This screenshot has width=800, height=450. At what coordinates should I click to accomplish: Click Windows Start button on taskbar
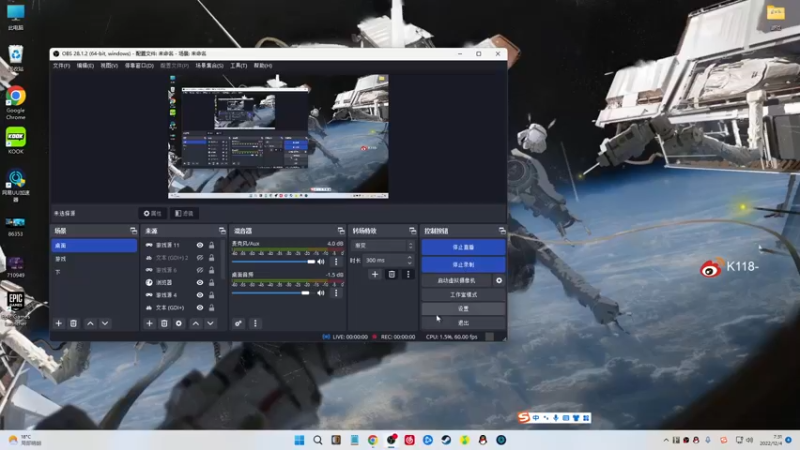(x=299, y=440)
